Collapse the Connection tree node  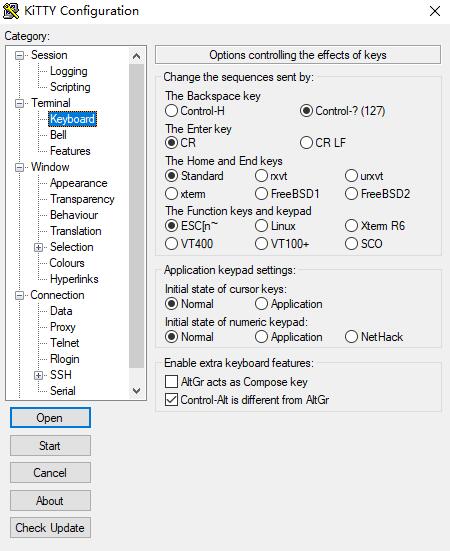tap(20, 296)
